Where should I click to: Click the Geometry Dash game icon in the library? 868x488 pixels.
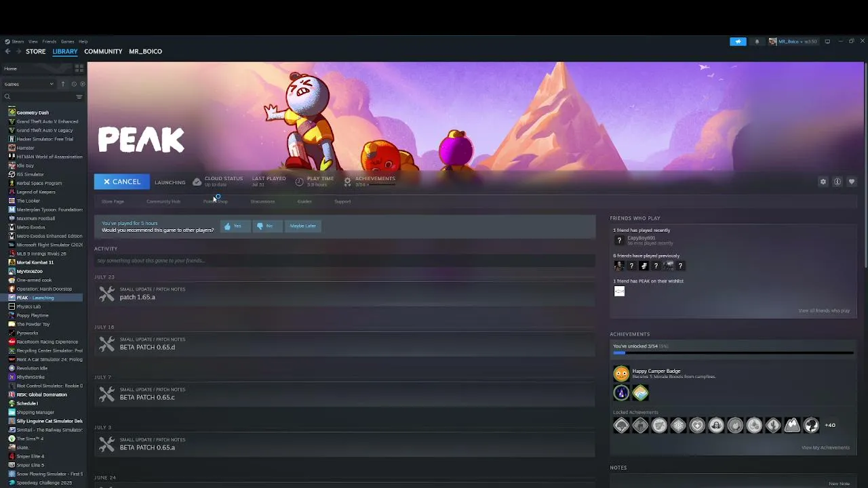12,113
